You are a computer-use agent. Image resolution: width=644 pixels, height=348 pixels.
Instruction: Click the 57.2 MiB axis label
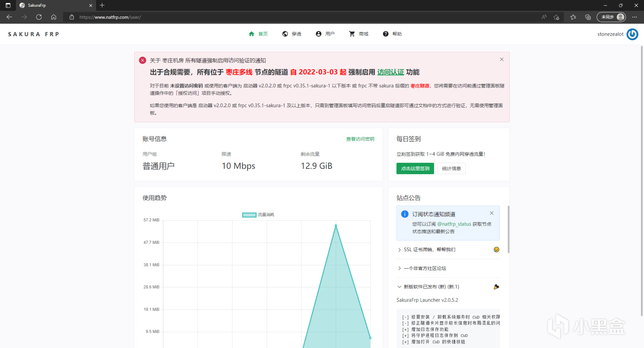click(151, 220)
